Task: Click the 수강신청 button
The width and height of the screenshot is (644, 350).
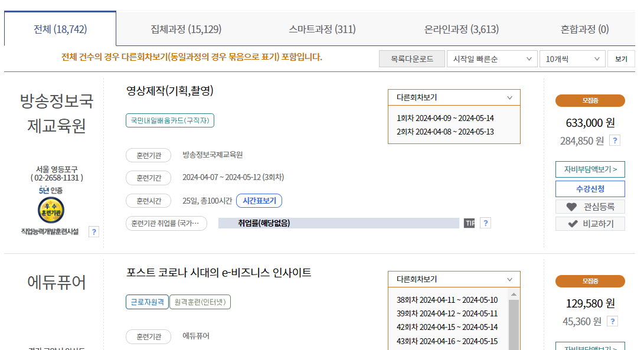Action: pyautogui.click(x=590, y=189)
